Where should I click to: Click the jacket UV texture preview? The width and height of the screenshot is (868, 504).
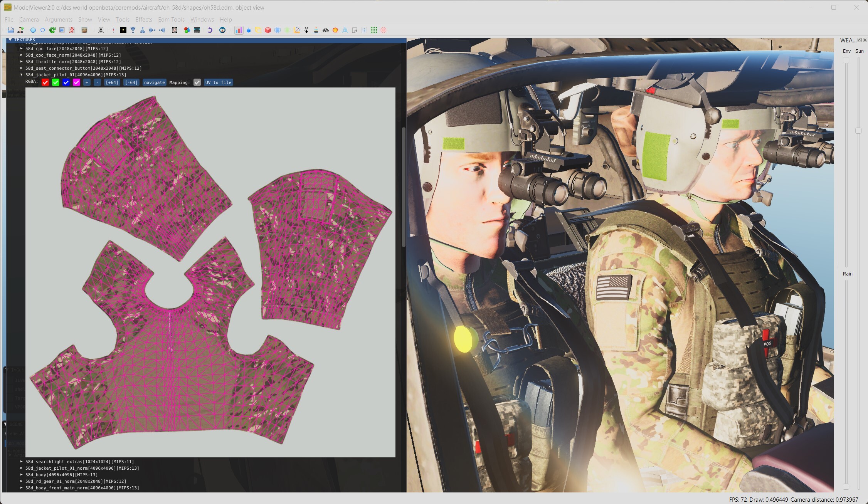click(210, 272)
